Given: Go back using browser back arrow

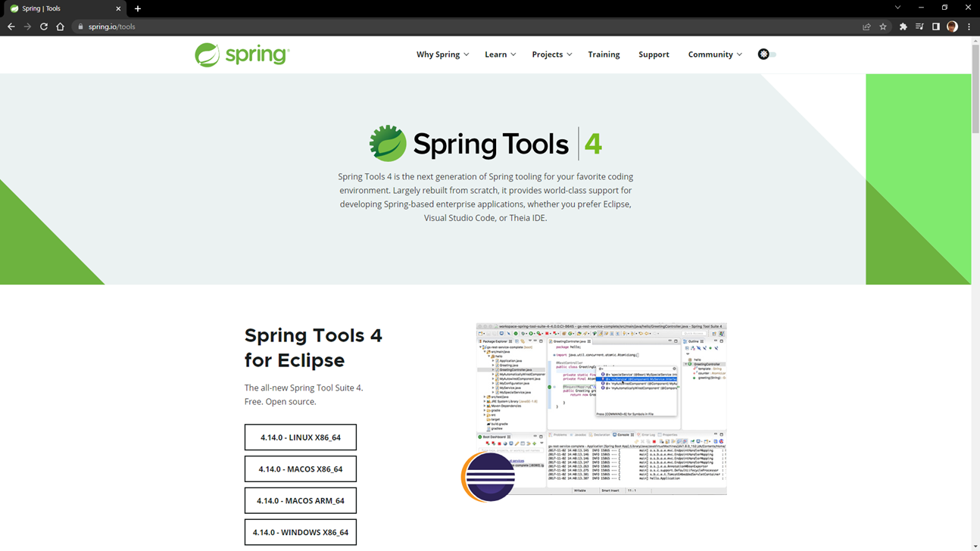Looking at the screenshot, I should [11, 26].
